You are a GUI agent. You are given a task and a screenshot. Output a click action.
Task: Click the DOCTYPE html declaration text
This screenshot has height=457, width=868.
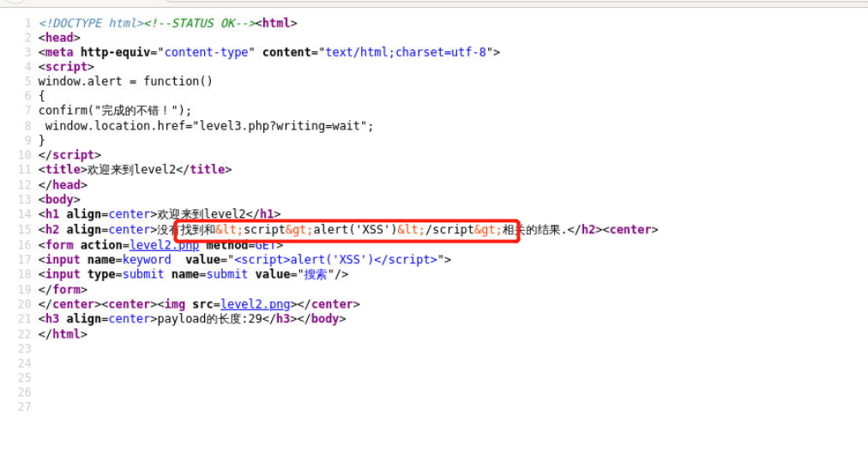[x=91, y=23]
